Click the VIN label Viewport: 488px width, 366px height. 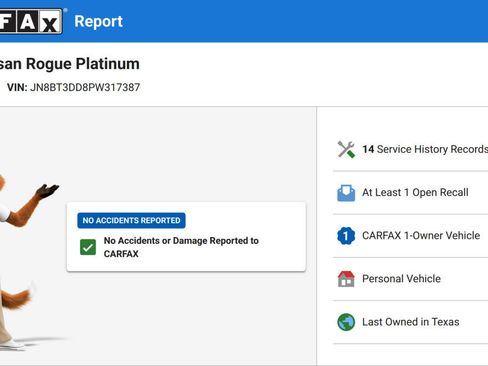coord(17,87)
